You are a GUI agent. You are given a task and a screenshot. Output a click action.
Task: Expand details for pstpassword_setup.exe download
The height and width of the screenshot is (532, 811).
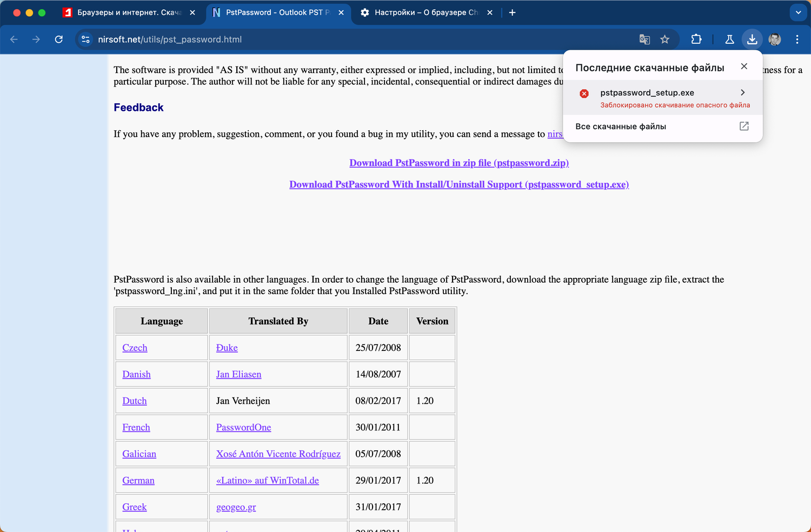click(x=743, y=92)
